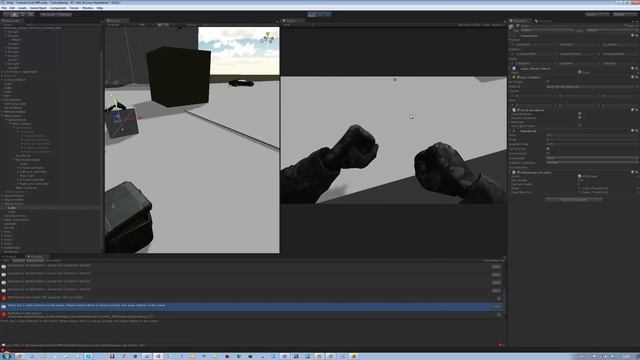Select the Hand tool in Unity toolbar

click(x=6, y=14)
